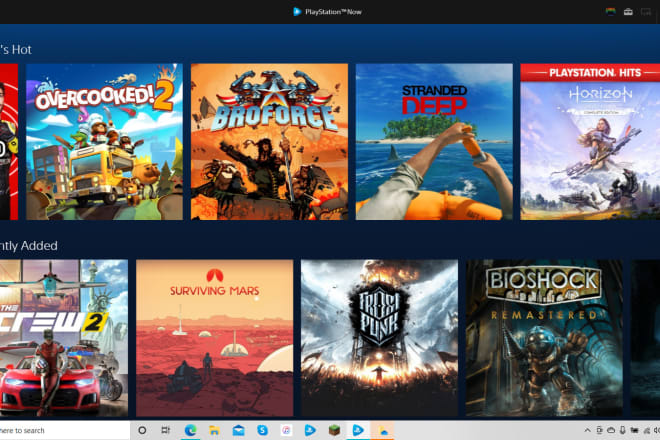The image size is (660, 440).
Task: Open the BioShock Remastered game tile
Action: (x=544, y=338)
